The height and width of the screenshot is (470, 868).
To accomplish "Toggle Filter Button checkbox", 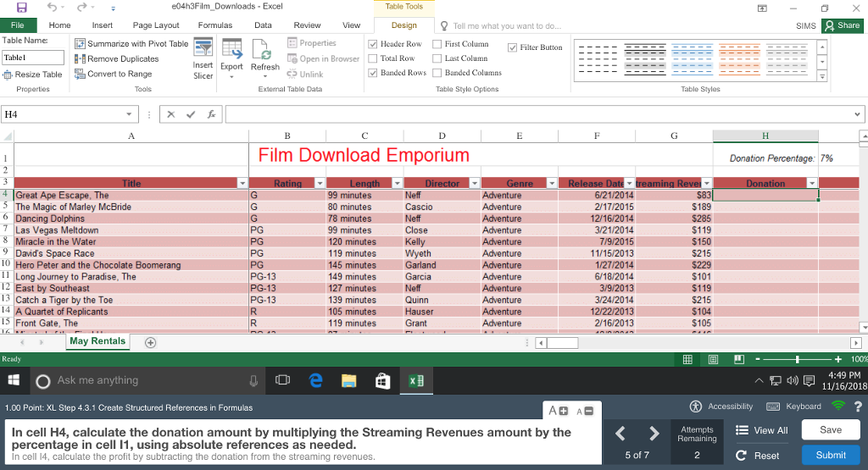I will click(x=513, y=47).
